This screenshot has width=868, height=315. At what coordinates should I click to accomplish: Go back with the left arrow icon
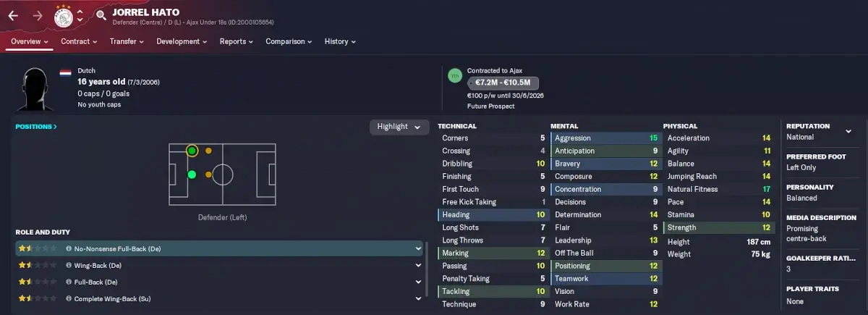13,14
